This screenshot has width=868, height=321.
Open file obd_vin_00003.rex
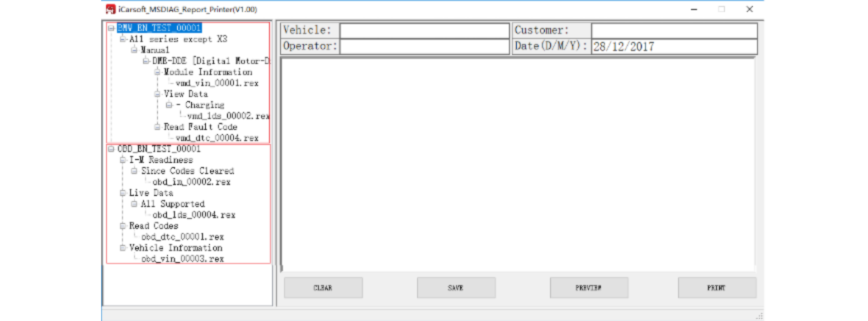[x=183, y=259]
